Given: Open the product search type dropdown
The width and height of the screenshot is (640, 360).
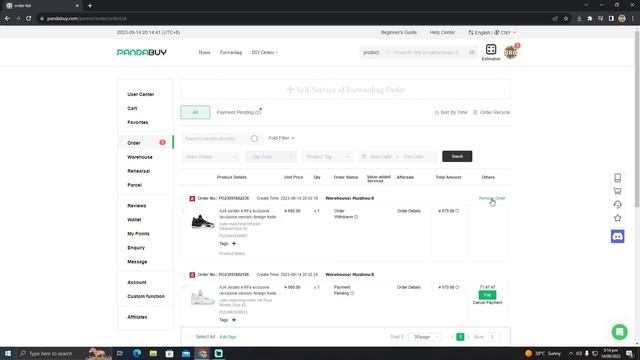Looking at the screenshot, I should [376, 52].
